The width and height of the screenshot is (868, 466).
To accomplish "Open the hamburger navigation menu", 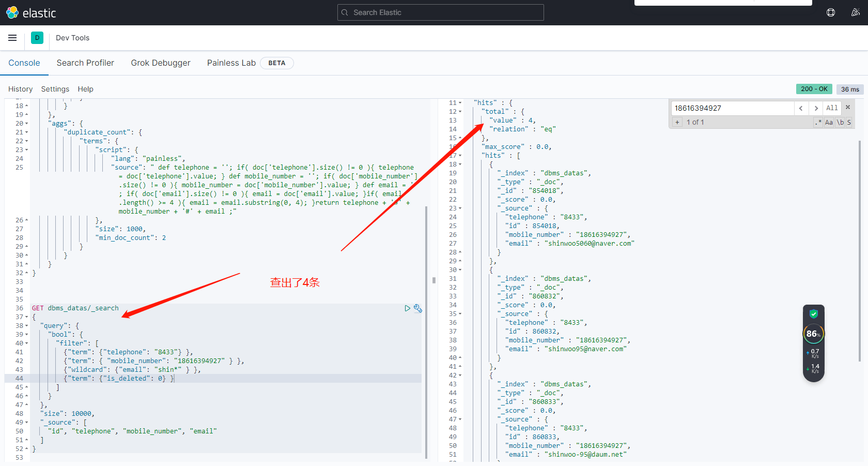I will pos(12,38).
